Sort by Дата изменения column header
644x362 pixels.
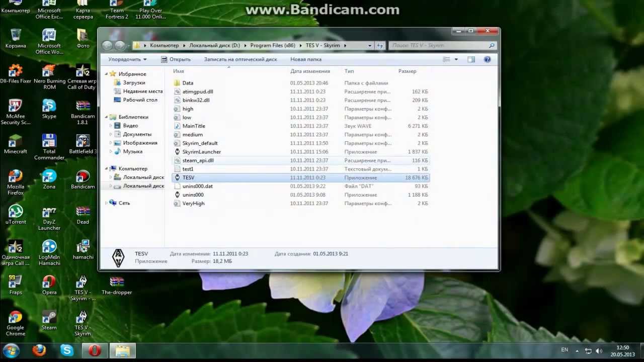click(x=310, y=71)
